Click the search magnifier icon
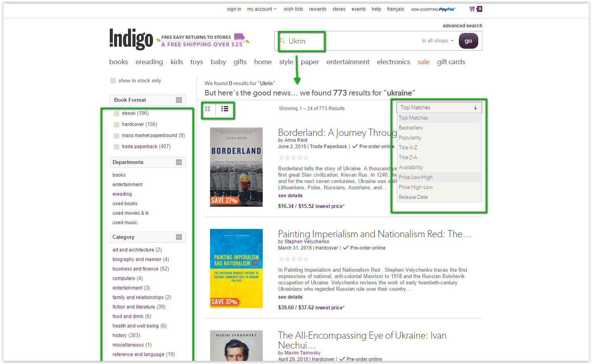The height and width of the screenshot is (364, 592). pos(283,41)
